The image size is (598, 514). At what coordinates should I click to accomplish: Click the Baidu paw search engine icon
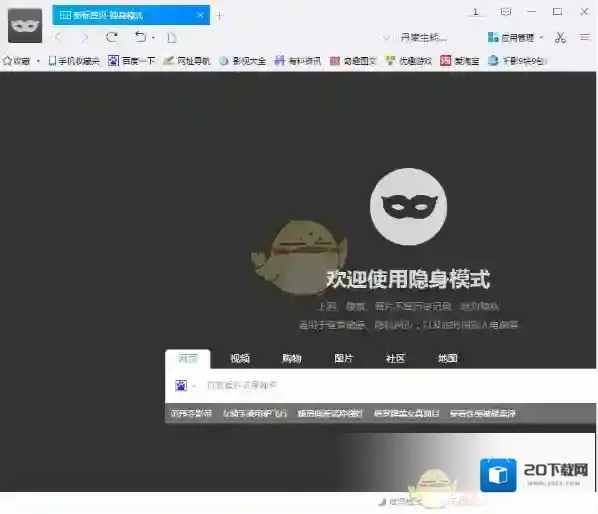pos(181,385)
